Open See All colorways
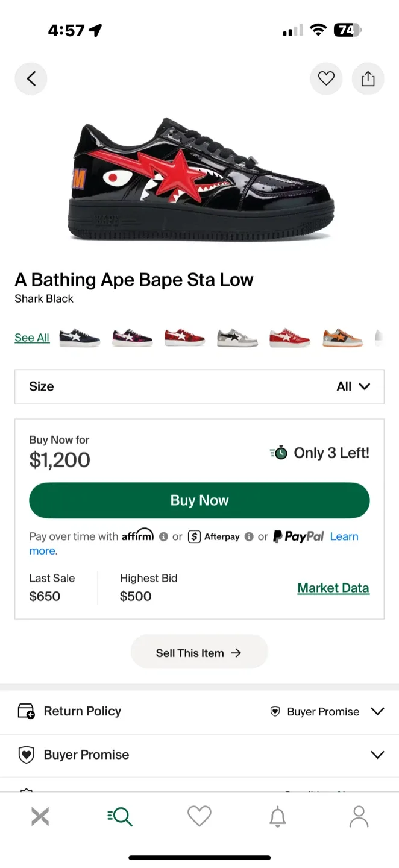Screen dimensions: 399x868 point(31,338)
